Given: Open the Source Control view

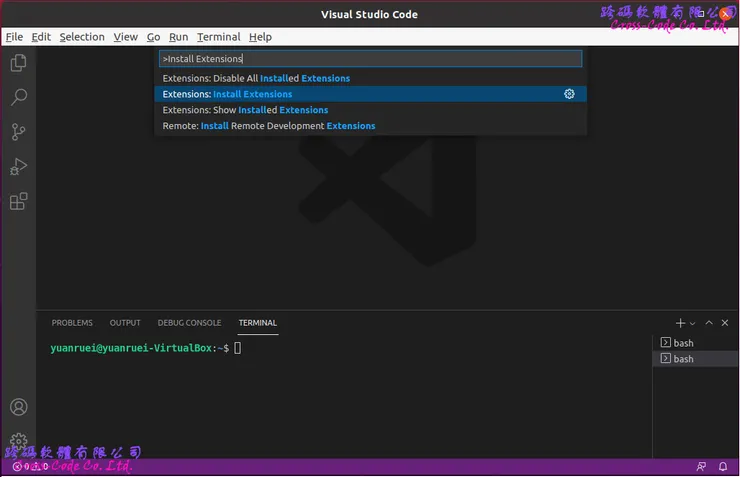Looking at the screenshot, I should pos(18,132).
